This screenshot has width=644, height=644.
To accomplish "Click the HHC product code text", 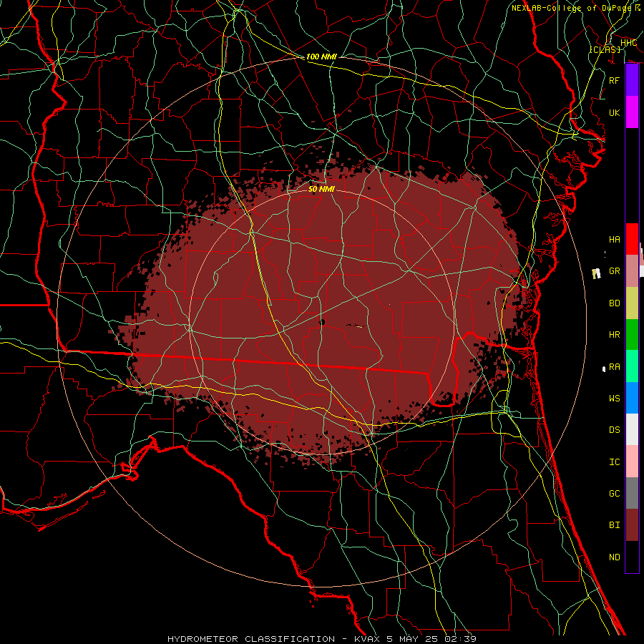I will 628,43.
